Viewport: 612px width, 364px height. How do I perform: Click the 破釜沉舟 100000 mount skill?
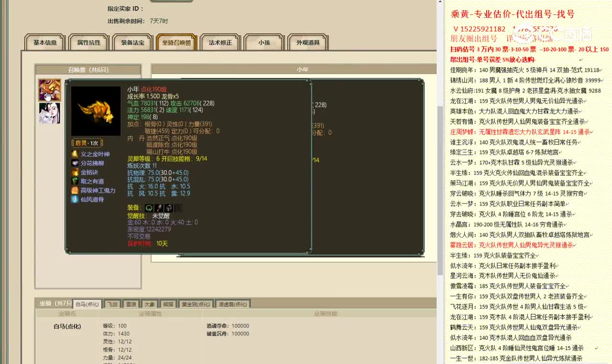click(x=228, y=333)
